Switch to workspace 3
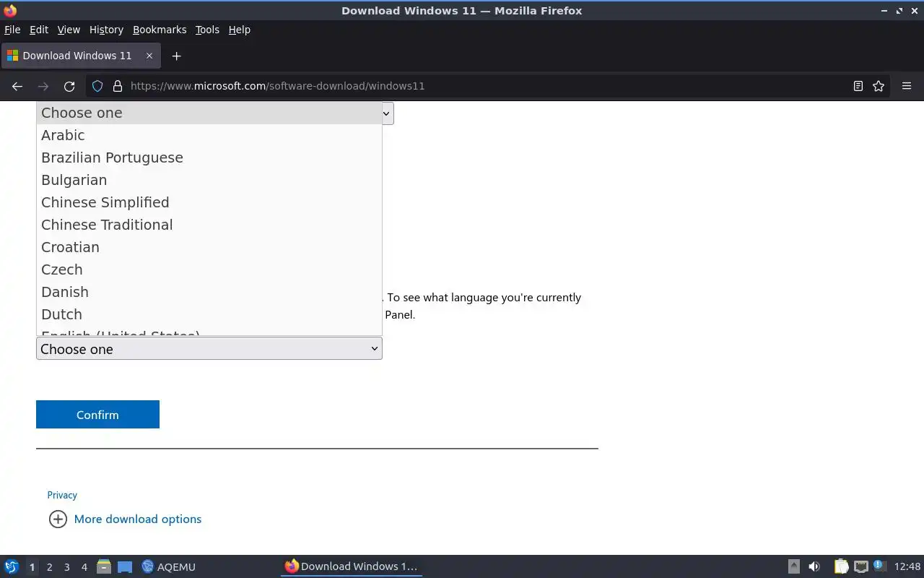This screenshot has height=578, width=924. [x=66, y=567]
